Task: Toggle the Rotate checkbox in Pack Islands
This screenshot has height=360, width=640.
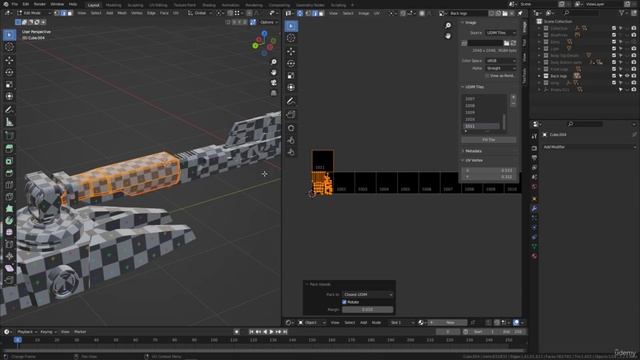Action: (x=344, y=302)
